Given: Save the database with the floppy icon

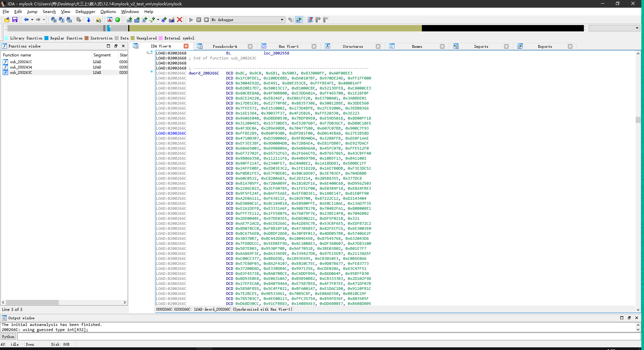Looking at the screenshot, I should pos(15,20).
